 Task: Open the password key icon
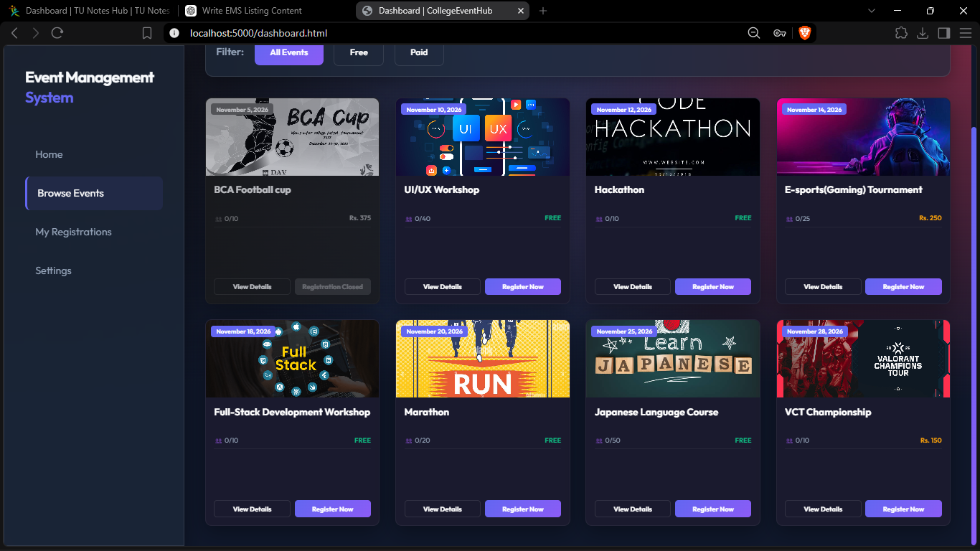click(780, 33)
